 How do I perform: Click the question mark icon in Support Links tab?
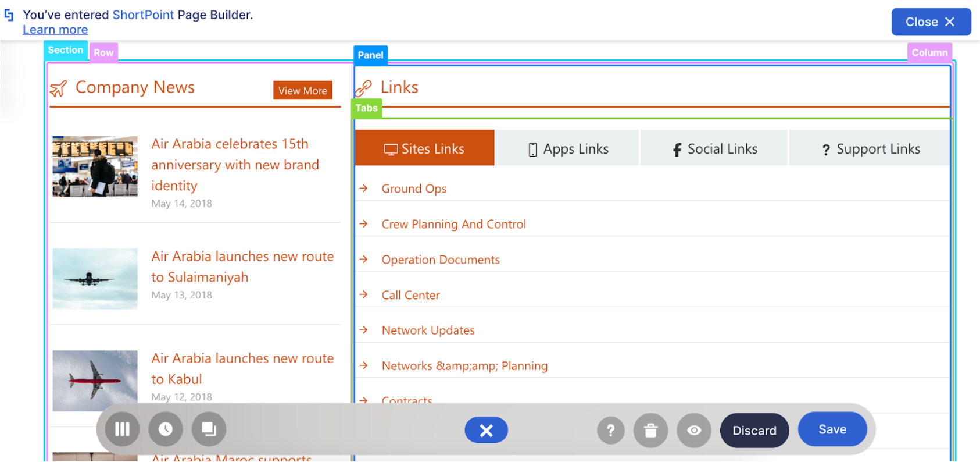826,150
